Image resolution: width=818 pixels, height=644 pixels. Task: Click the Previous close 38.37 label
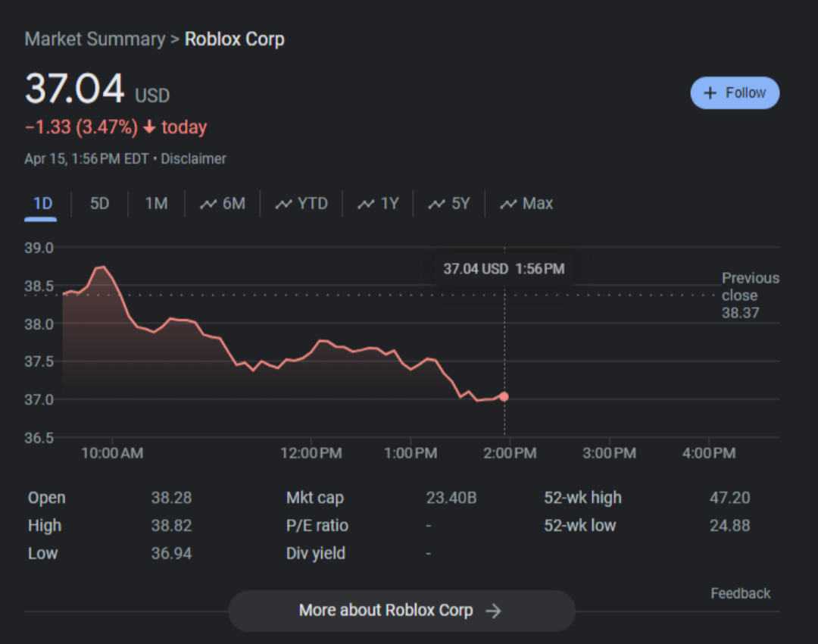(x=750, y=295)
